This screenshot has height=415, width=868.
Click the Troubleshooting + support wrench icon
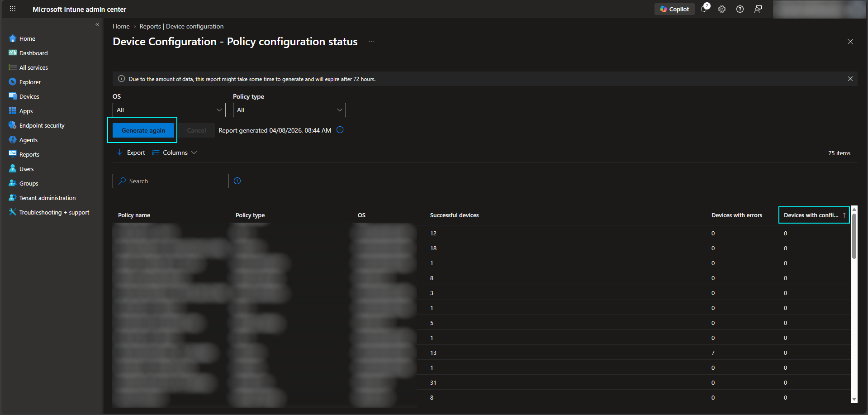(x=13, y=212)
